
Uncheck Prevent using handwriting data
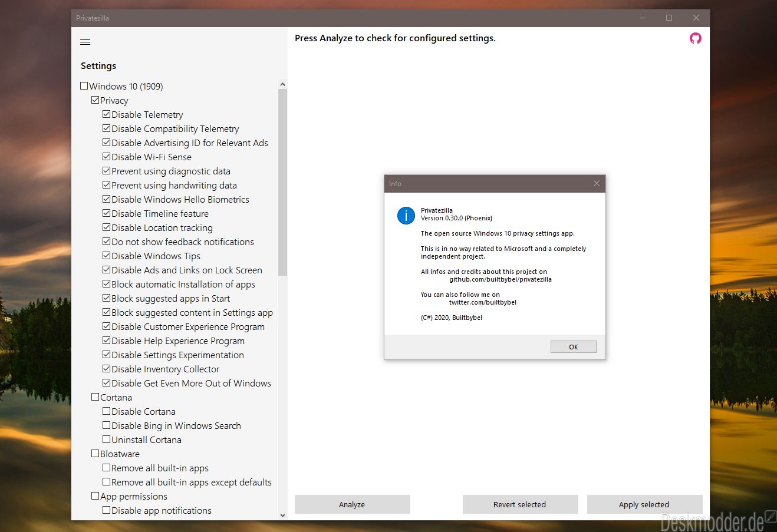(x=107, y=185)
